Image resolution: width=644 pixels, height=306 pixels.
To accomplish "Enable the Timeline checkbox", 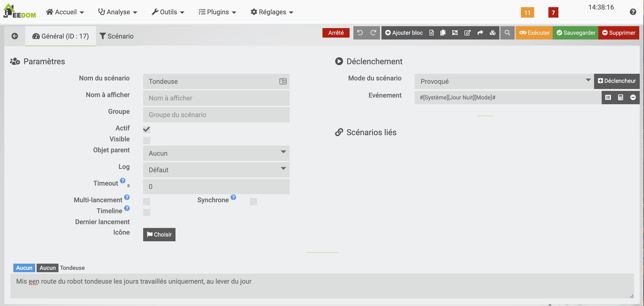I will [146, 212].
